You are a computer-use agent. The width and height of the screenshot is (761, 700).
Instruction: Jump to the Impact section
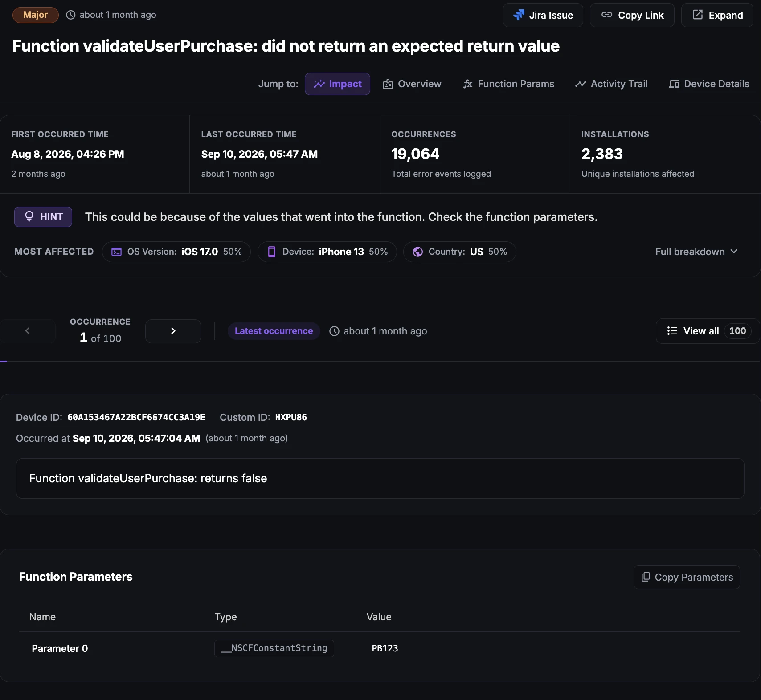pos(337,84)
